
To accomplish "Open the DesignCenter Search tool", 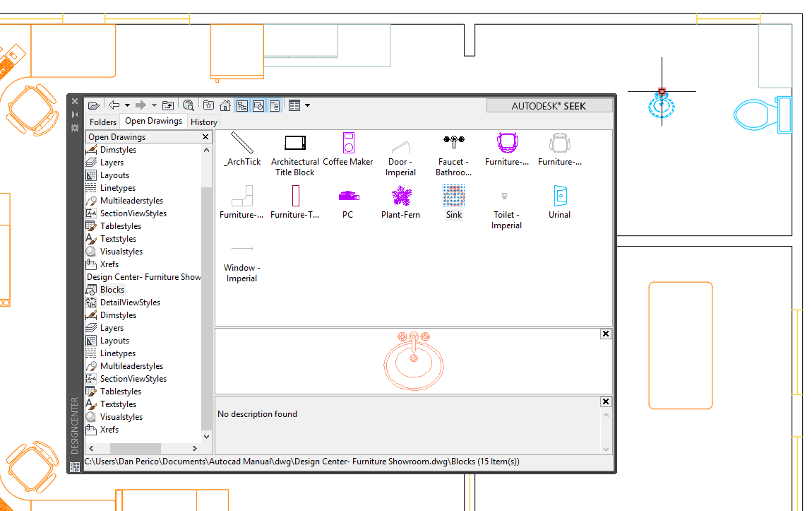I will click(189, 105).
